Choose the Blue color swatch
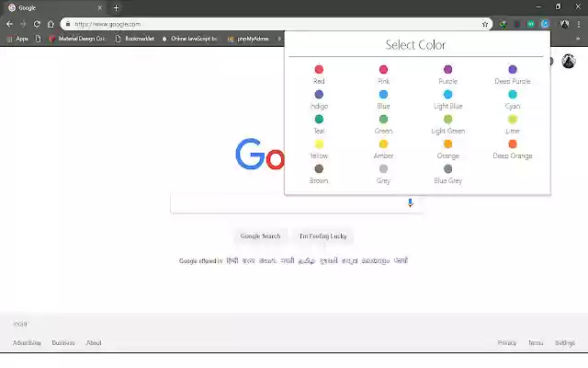Screen dimensions: 588x368 [383, 94]
